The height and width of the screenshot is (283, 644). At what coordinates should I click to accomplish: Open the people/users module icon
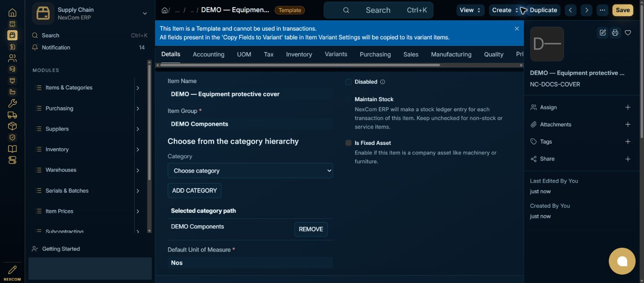[12, 58]
